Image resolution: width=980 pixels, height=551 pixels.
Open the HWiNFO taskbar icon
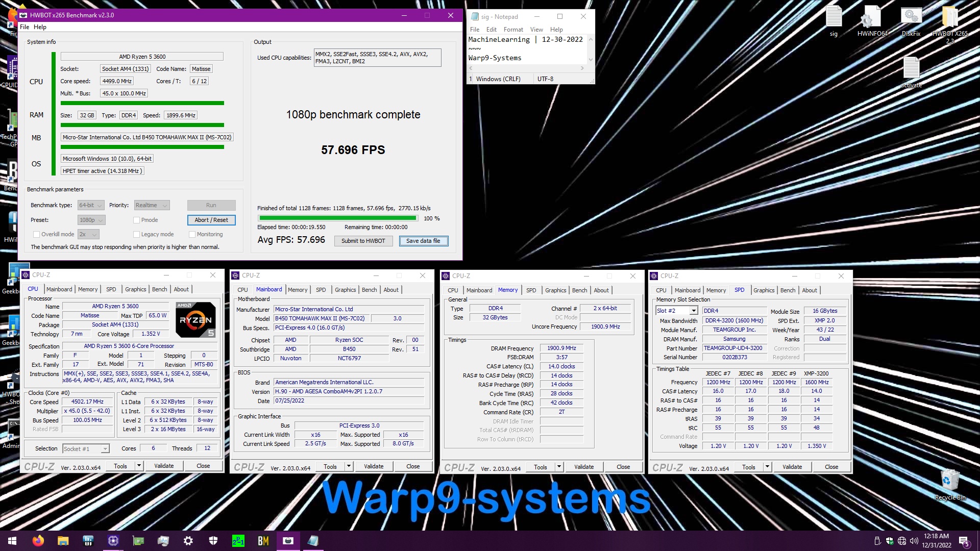(x=88, y=541)
